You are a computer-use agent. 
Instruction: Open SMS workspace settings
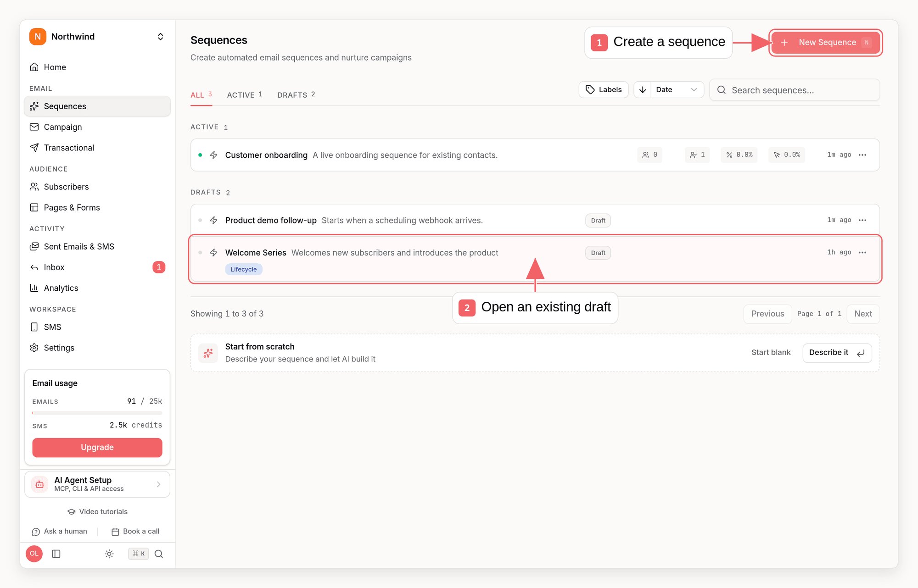pyautogui.click(x=97, y=327)
